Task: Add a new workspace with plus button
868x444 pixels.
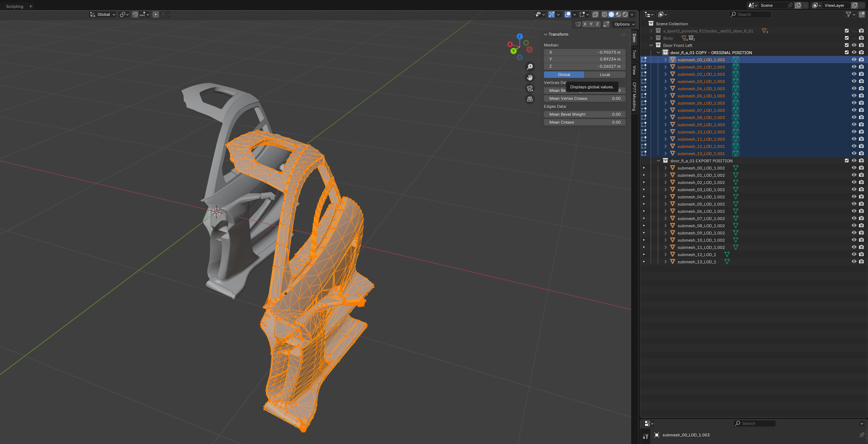Action: [31, 6]
